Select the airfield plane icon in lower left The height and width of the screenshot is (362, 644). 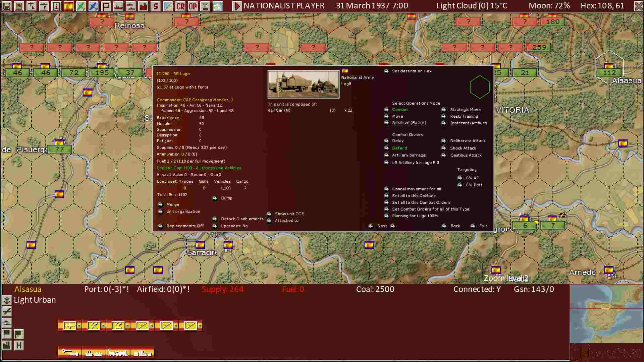pos(6,311)
